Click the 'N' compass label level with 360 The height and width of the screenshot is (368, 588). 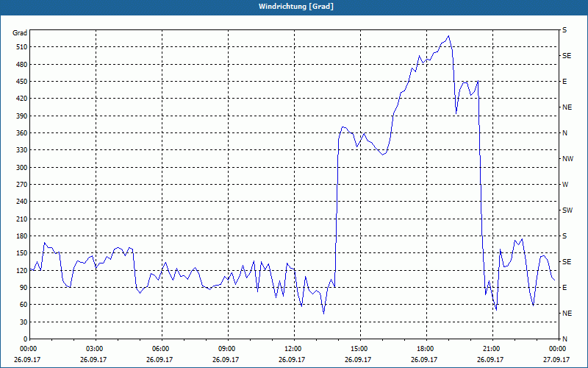click(x=564, y=133)
